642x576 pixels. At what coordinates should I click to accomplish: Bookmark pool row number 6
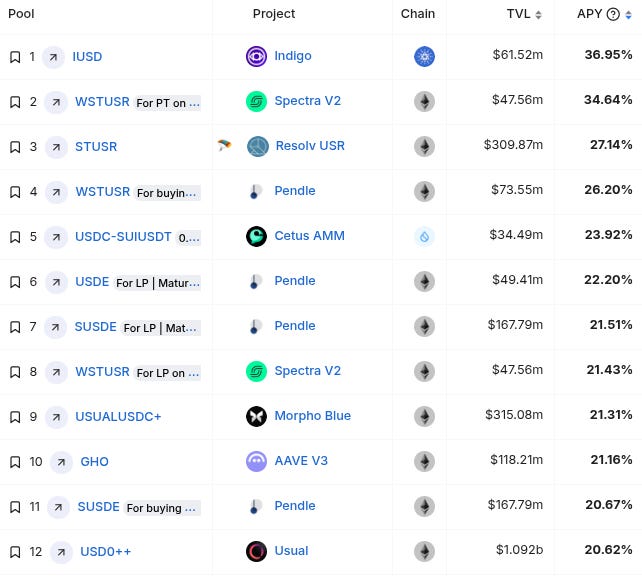click(x=15, y=282)
